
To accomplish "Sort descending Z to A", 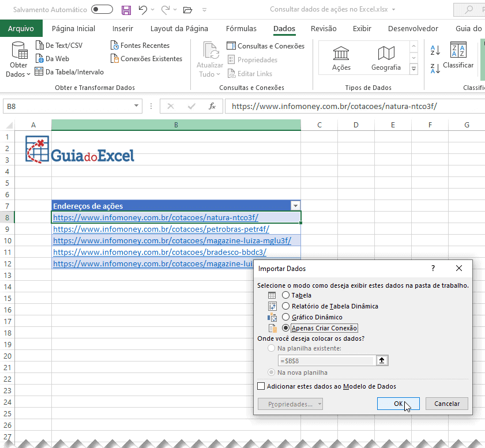I will (x=435, y=69).
